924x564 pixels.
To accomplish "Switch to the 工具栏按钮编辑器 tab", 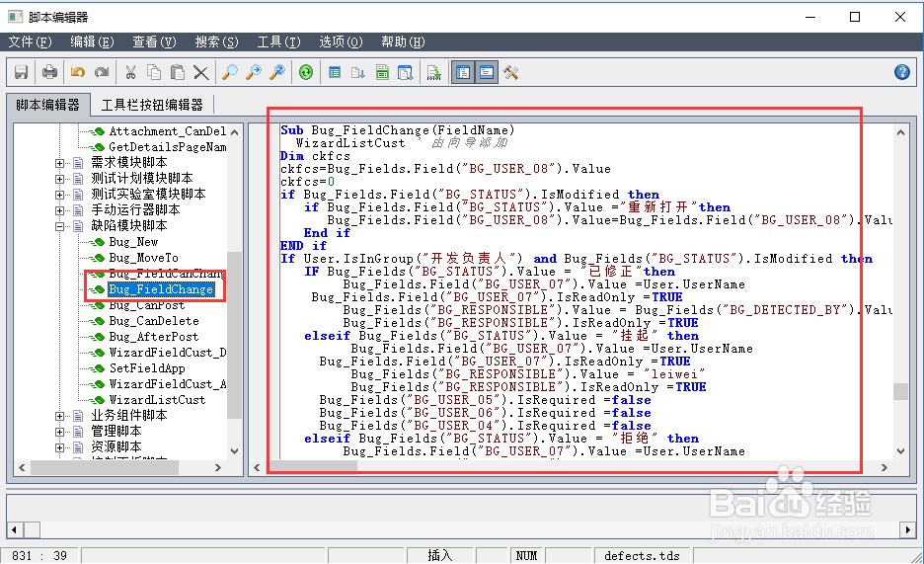I will (x=152, y=105).
